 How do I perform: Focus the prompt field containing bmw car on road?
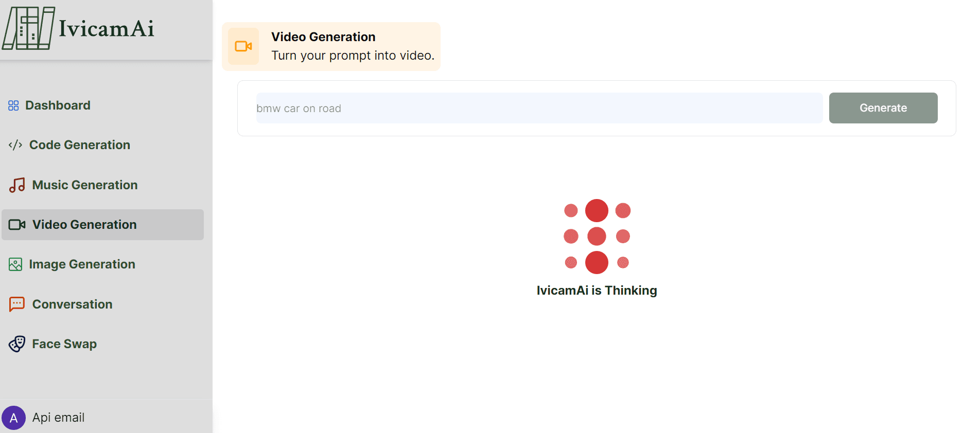539,108
